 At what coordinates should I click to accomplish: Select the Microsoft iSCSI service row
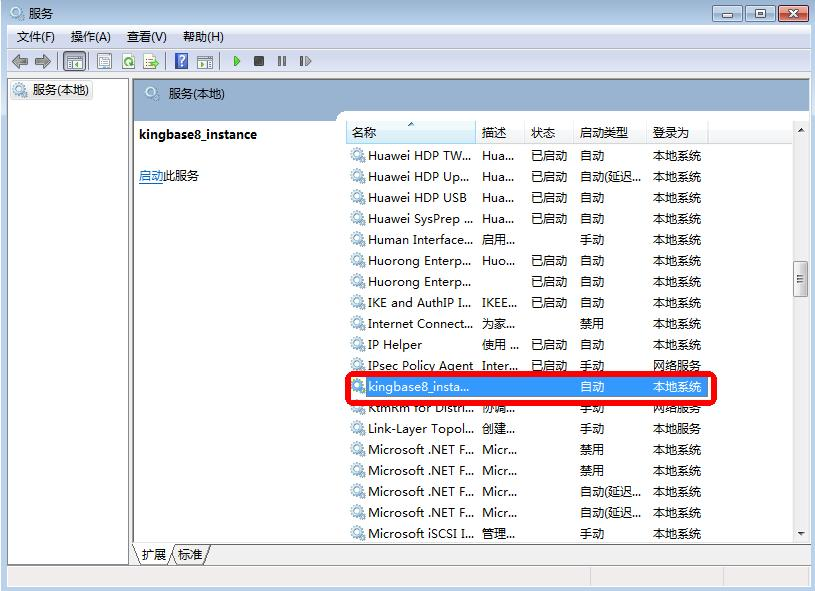pos(528,533)
